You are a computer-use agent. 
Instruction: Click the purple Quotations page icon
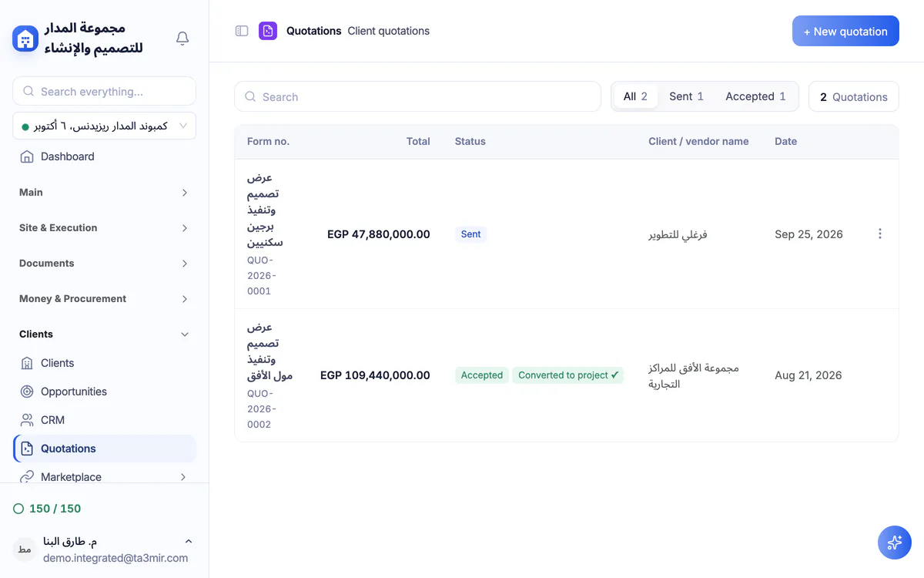[268, 31]
